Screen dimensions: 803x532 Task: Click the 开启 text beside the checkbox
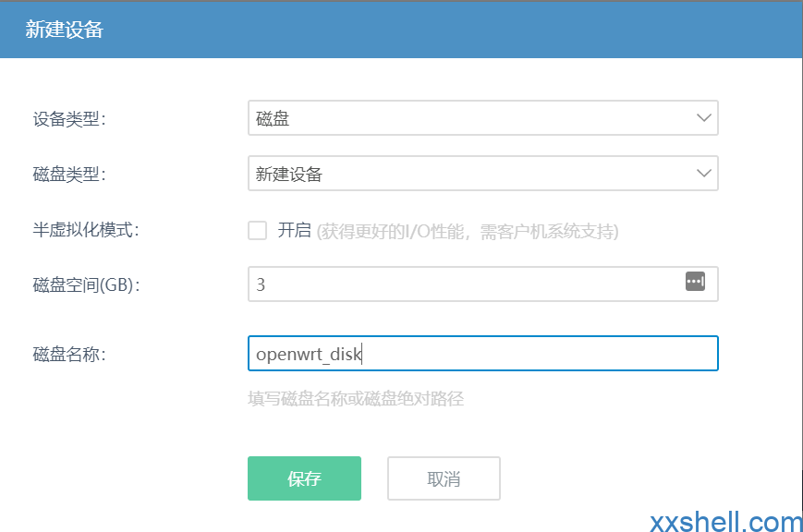click(x=295, y=231)
